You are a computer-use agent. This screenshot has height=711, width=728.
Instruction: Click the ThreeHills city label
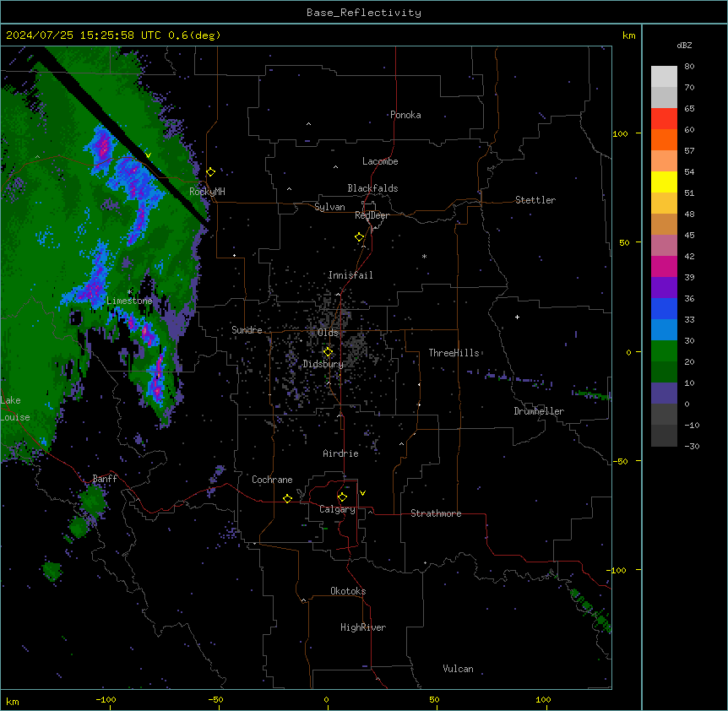(x=454, y=353)
